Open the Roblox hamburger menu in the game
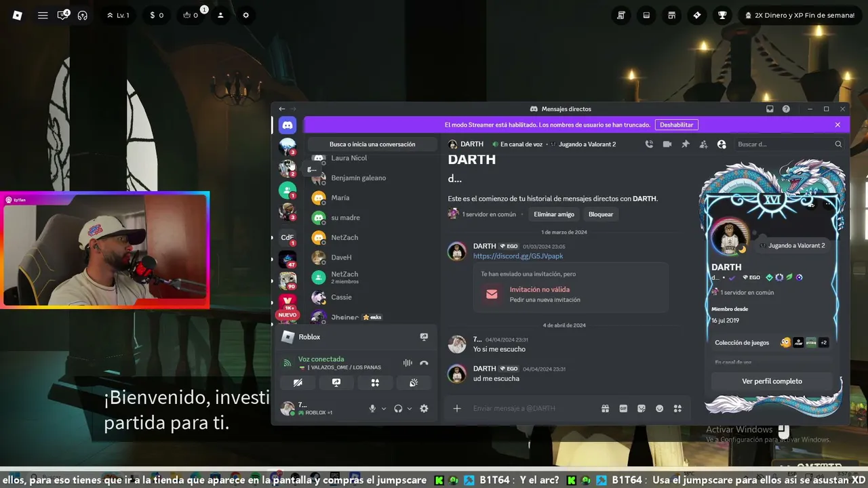Image resolution: width=868 pixels, height=488 pixels. (43, 15)
